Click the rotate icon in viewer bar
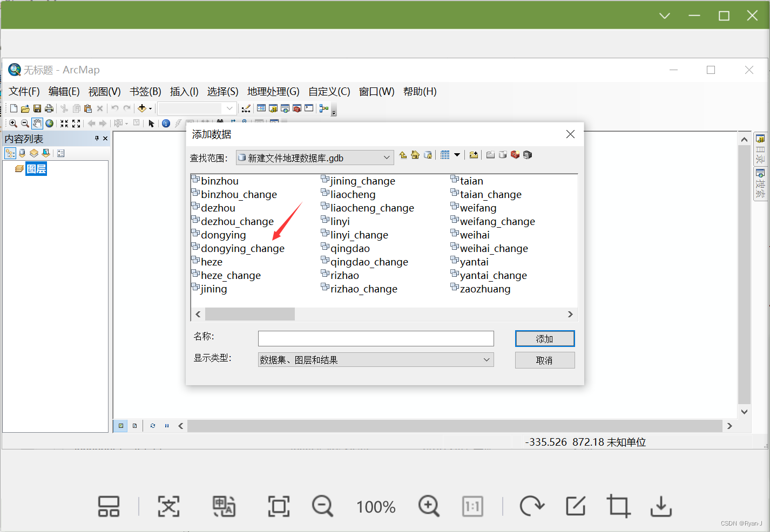This screenshot has height=532, width=770. click(x=532, y=506)
